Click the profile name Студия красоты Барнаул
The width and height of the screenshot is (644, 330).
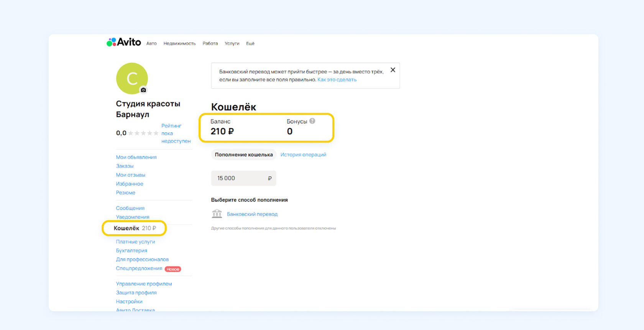(148, 109)
